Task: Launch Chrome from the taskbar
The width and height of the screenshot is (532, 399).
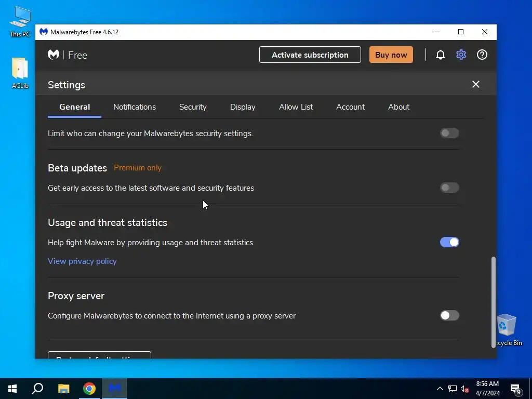Action: coord(89,389)
